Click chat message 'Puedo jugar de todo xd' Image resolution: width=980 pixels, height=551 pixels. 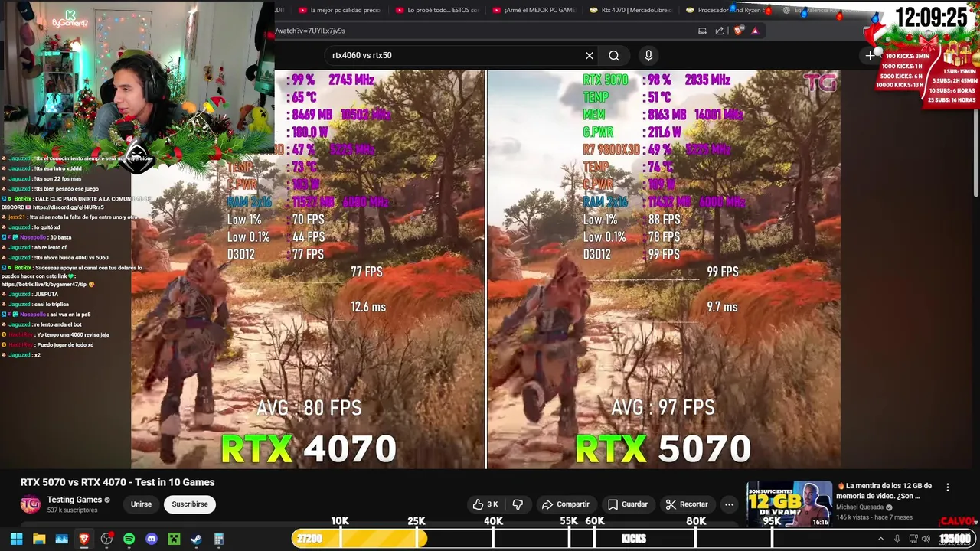65,345
